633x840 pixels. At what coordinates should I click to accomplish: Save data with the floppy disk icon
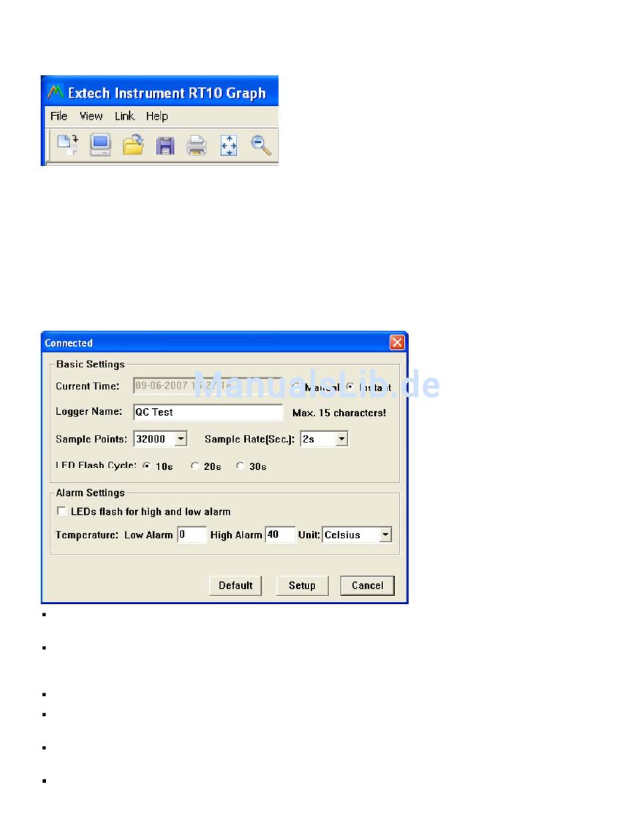pos(165,145)
